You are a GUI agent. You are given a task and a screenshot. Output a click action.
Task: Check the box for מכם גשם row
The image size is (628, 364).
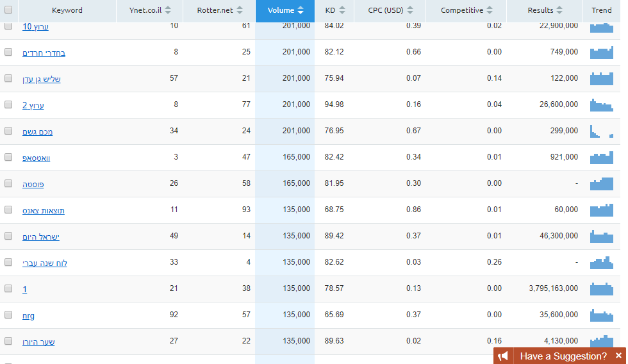pyautogui.click(x=8, y=131)
